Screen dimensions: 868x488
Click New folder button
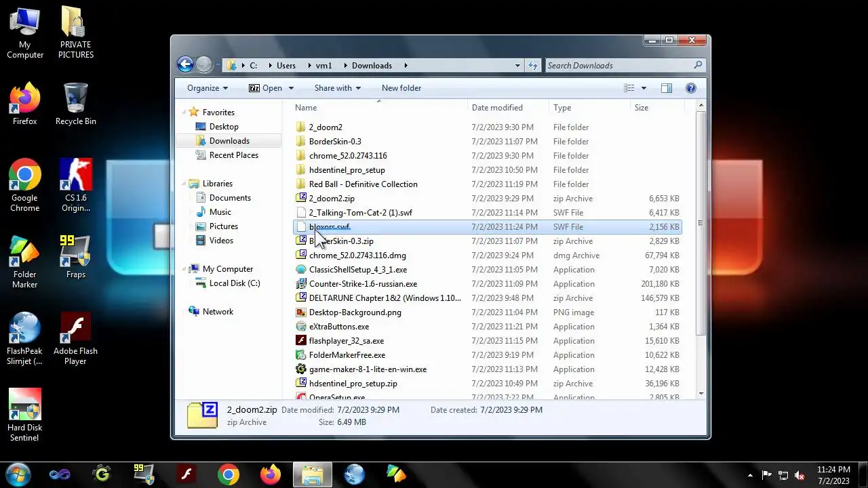tap(401, 88)
